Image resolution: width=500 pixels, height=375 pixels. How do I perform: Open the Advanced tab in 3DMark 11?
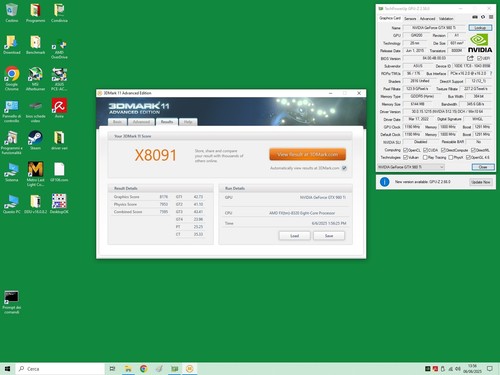[141, 122]
